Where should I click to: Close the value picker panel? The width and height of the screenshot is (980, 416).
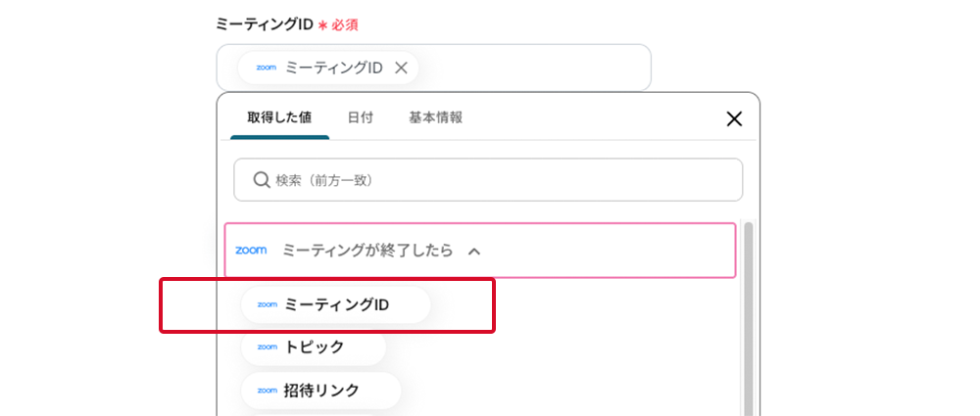733,119
